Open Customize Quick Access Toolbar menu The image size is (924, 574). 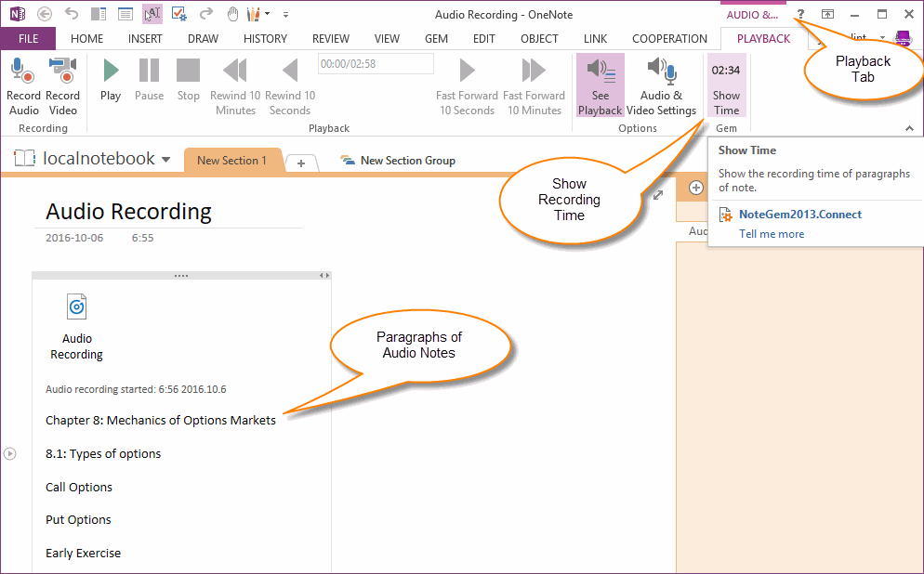click(285, 14)
